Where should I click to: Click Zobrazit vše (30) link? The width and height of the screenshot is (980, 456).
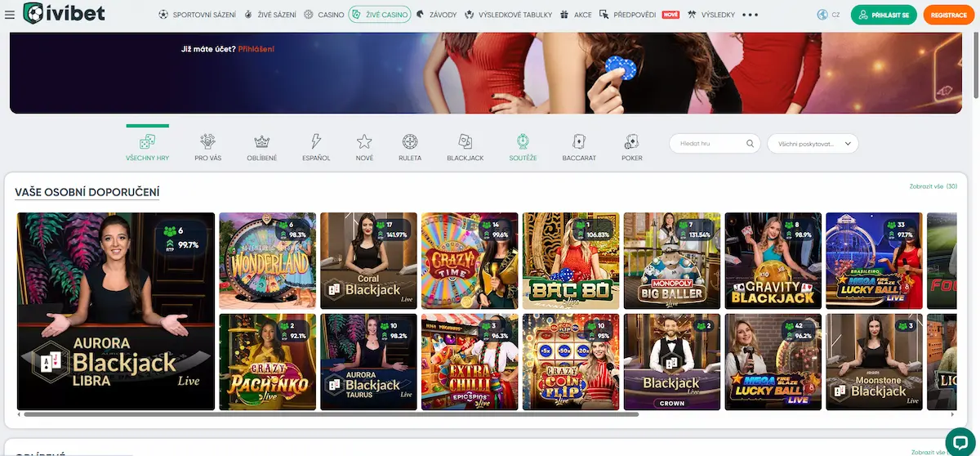[x=933, y=186]
